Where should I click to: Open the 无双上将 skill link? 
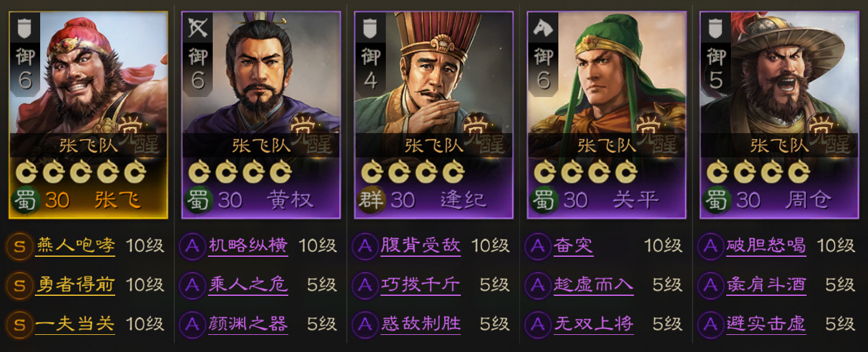point(593,324)
